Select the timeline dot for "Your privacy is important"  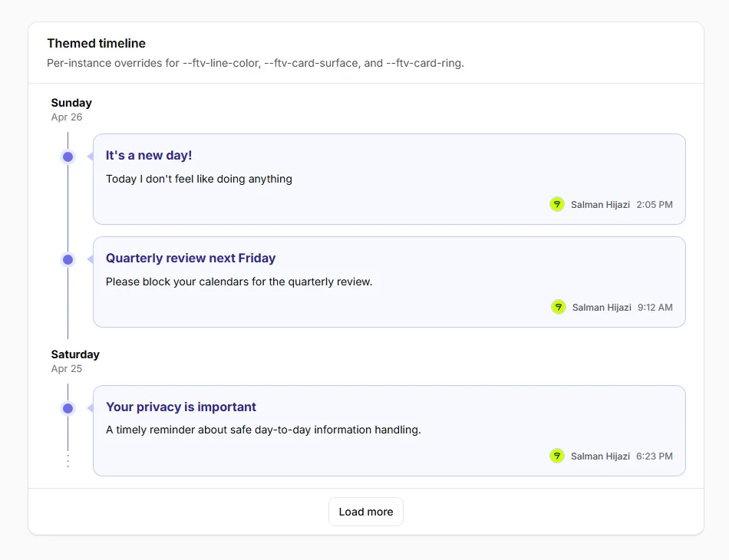coord(68,409)
